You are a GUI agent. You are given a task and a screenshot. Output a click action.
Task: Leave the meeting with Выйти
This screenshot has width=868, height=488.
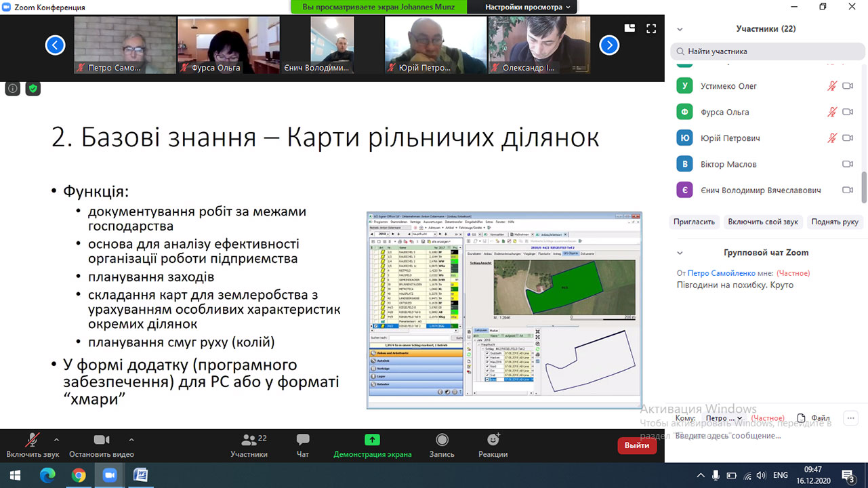tap(637, 445)
